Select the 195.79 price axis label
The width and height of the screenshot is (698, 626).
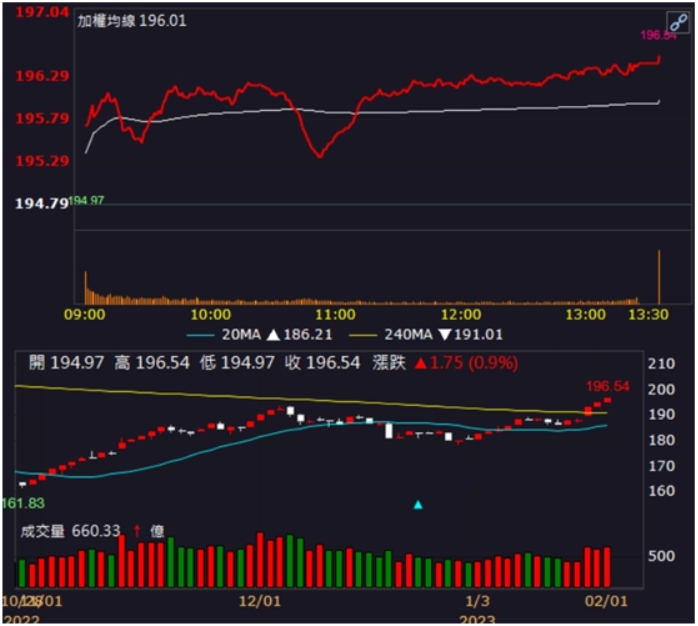pyautogui.click(x=42, y=118)
